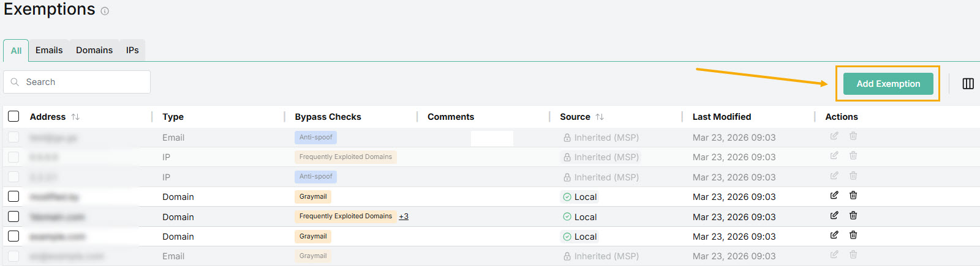
Task: Click Graymail tag on the Email row
Action: (x=313, y=256)
